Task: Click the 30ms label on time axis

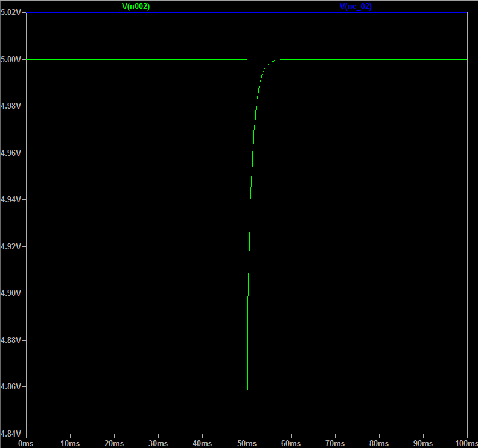Action: pos(158,443)
